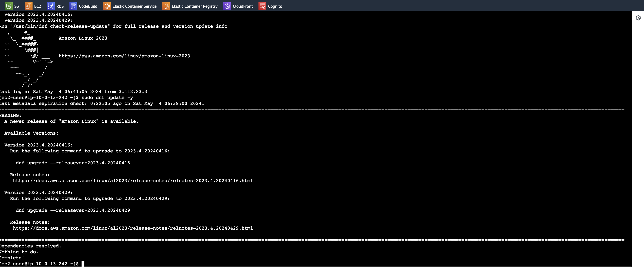This screenshot has height=267, width=644.
Task: Open release notes link for 2023.4.20240416
Action: point(133,180)
